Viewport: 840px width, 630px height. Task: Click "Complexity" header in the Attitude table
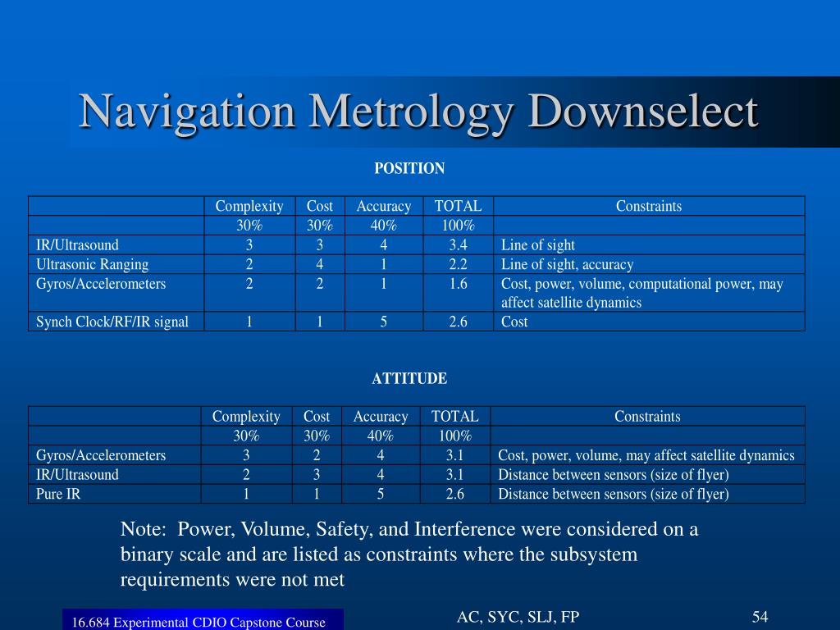(x=246, y=417)
